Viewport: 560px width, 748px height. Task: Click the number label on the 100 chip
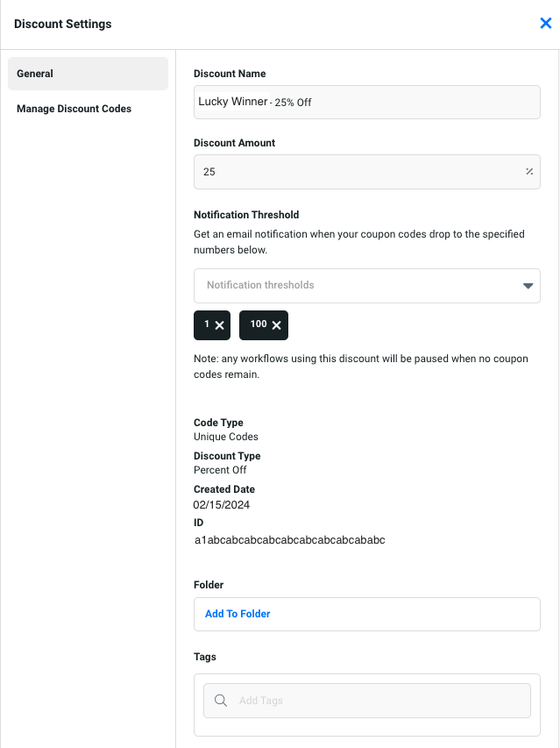click(258, 324)
